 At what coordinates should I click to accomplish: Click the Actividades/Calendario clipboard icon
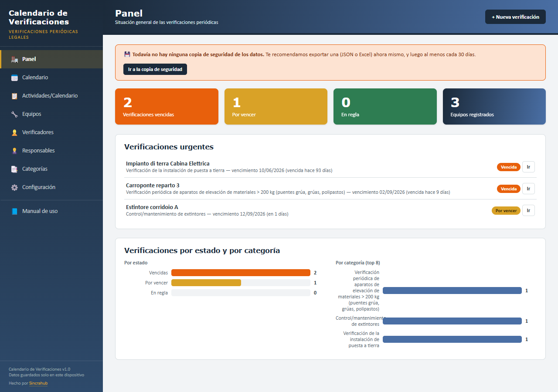(x=14, y=96)
